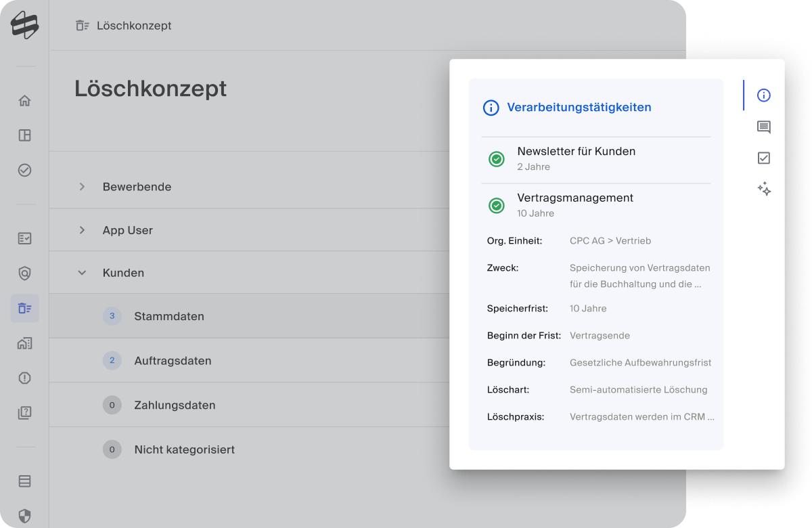
Task: Open the shield search icon in sidebar
Action: (24, 273)
